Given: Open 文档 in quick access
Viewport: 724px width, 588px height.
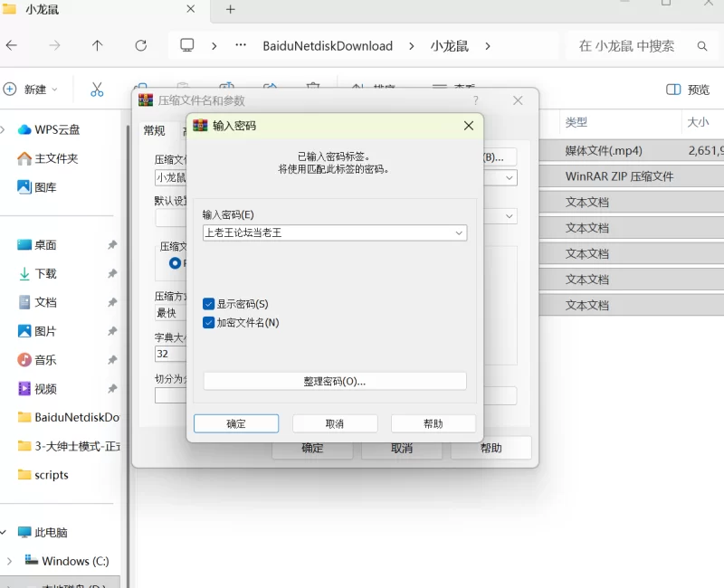Looking at the screenshot, I should click(x=37, y=302).
